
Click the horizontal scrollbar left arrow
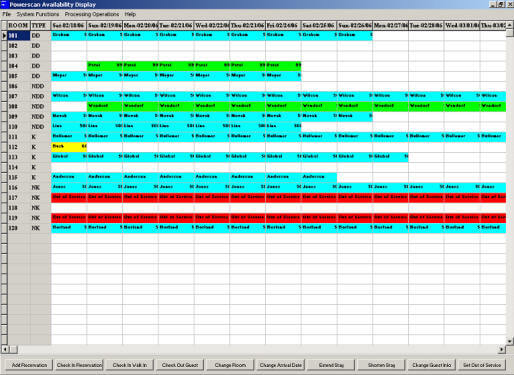(x=5, y=349)
